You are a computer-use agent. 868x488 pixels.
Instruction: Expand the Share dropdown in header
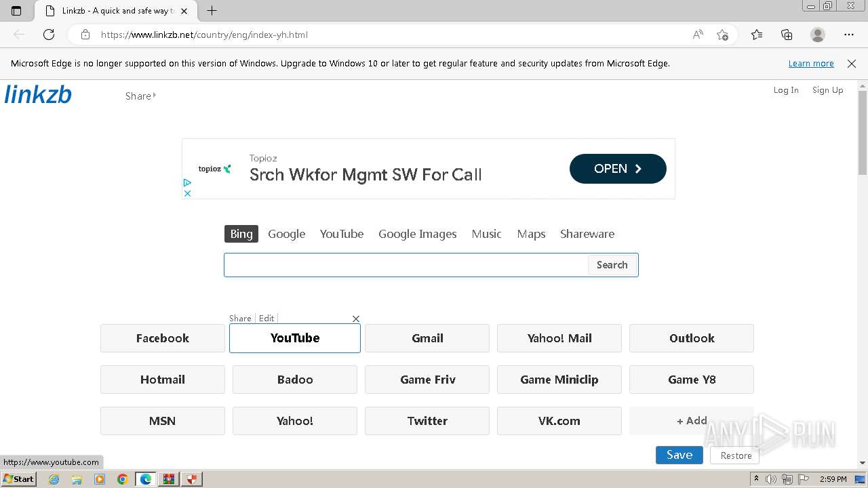click(140, 96)
